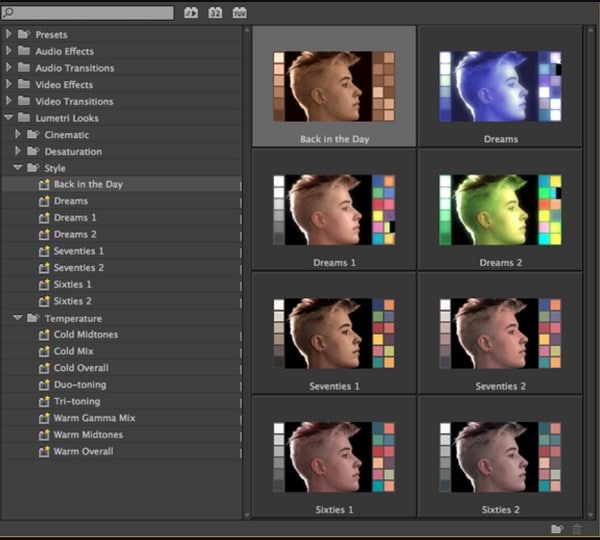Image resolution: width=600 pixels, height=540 pixels.
Task: Collapse the Lumetri Looks folder
Action: pos(9,118)
